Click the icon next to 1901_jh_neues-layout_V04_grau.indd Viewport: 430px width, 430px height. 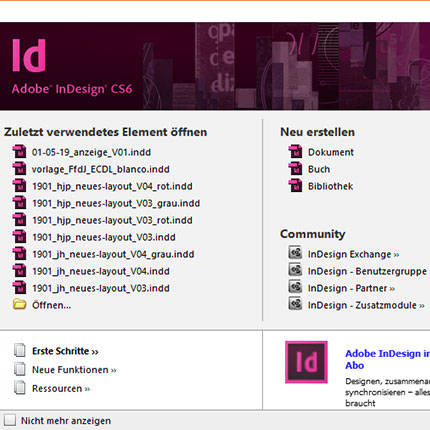tap(20, 254)
